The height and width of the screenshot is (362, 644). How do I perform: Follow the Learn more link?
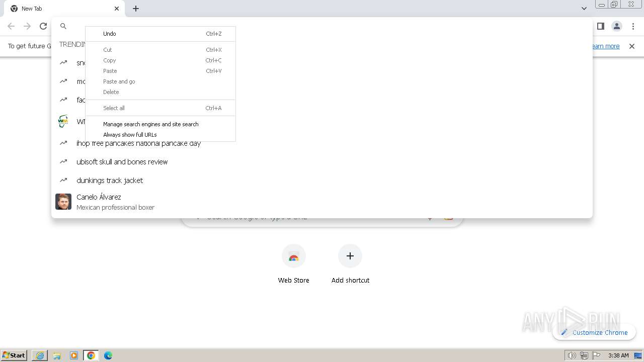[x=606, y=46]
